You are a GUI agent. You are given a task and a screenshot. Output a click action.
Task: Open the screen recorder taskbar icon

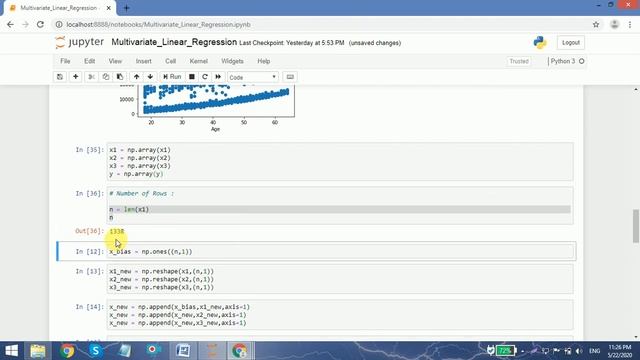coord(153,351)
